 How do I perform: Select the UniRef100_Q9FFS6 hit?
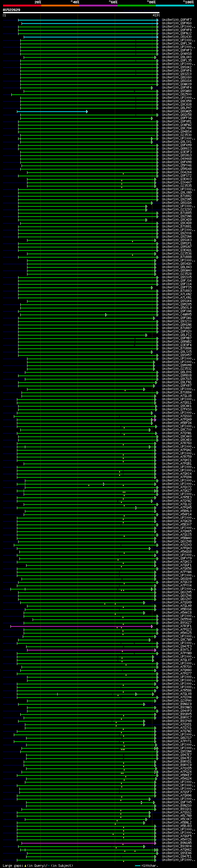(x=177, y=118)
